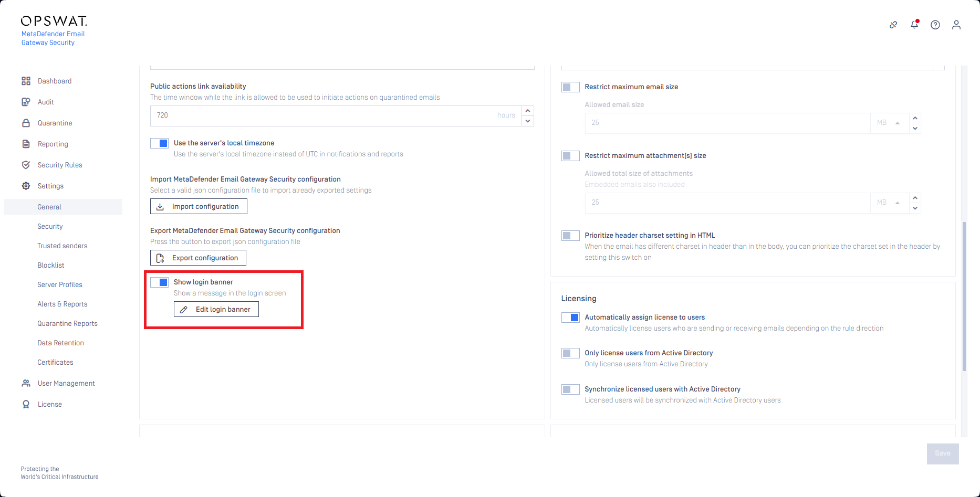
Task: Enable Only license users from Active Directory
Action: pyautogui.click(x=570, y=353)
